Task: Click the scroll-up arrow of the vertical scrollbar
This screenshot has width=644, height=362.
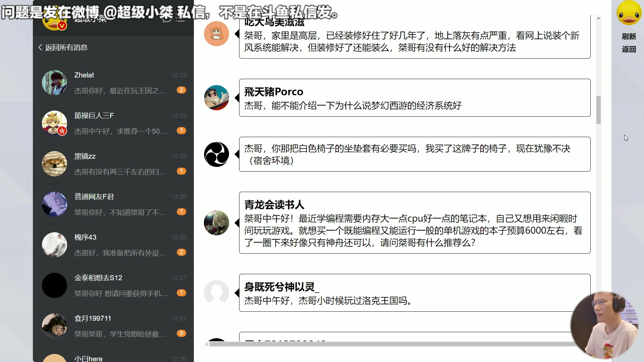Action: point(598,18)
